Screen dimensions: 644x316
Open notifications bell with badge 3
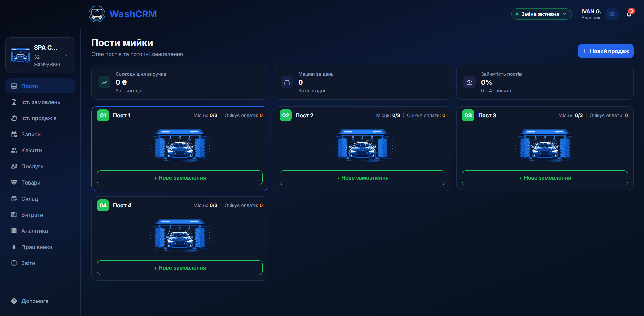coord(629,14)
